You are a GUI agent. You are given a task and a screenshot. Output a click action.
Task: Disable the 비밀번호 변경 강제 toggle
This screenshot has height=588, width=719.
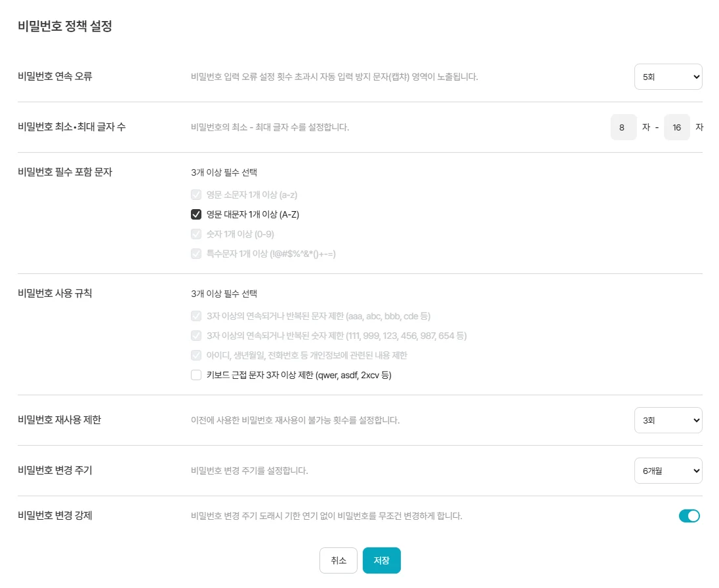(x=689, y=516)
